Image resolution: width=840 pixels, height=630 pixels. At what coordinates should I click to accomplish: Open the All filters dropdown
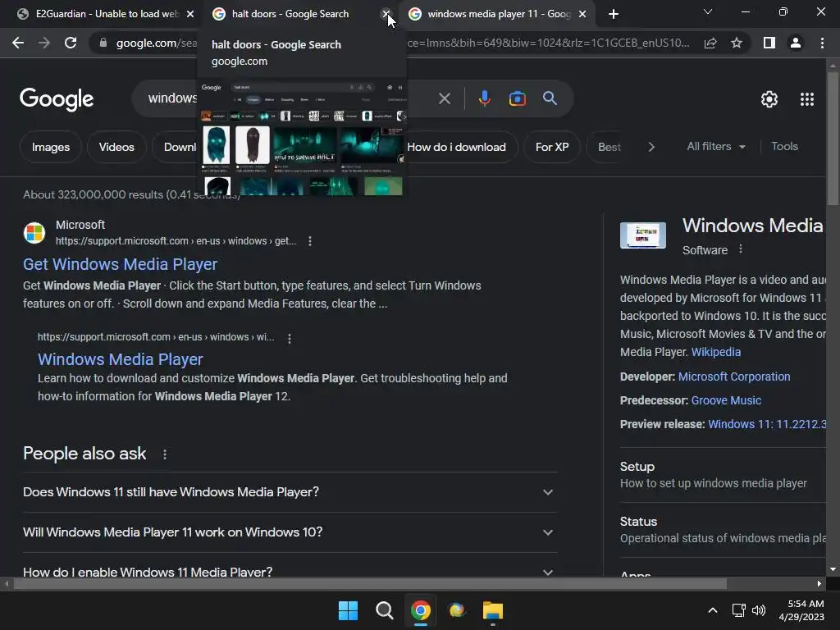(715, 146)
